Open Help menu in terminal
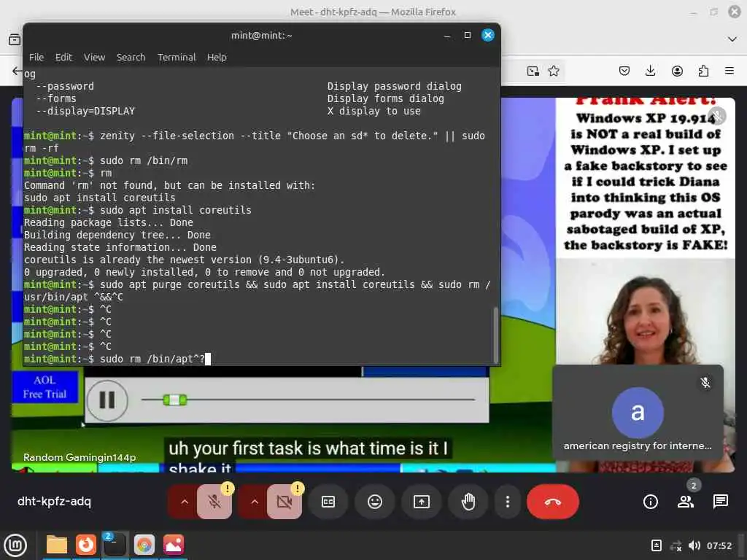 (217, 57)
